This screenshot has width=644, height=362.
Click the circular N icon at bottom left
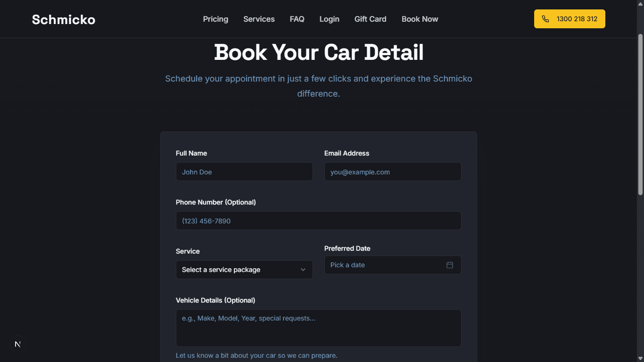pyautogui.click(x=17, y=344)
